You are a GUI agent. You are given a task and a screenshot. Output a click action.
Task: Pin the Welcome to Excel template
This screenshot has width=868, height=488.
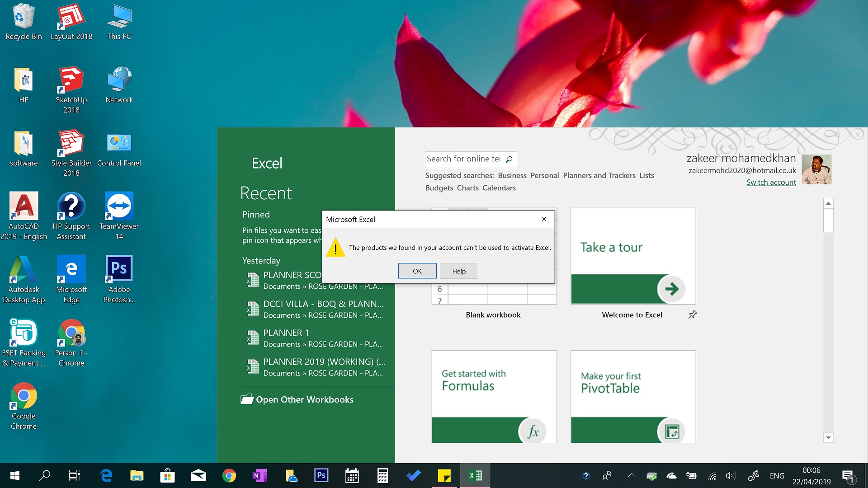coord(693,314)
